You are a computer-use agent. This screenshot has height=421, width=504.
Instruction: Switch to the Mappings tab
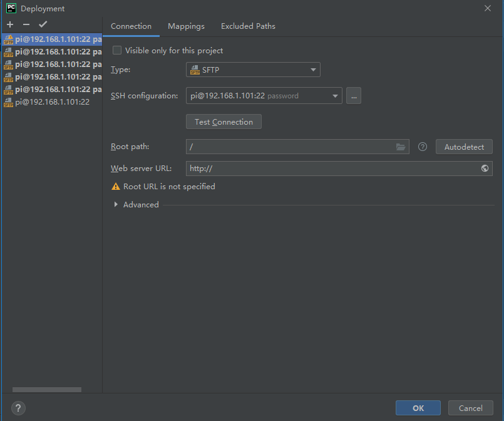click(x=186, y=26)
